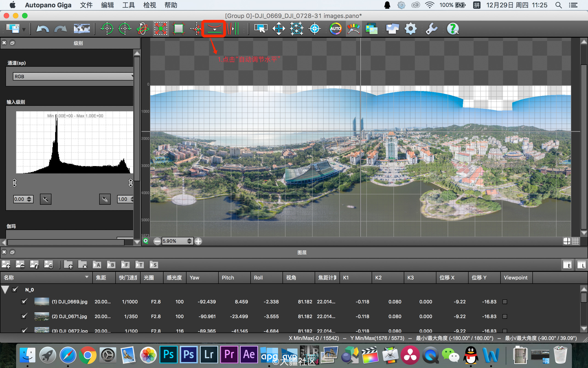Image resolution: width=588 pixels, height=368 pixels.
Task: Click the layer B sort icon
Action: 111,264
